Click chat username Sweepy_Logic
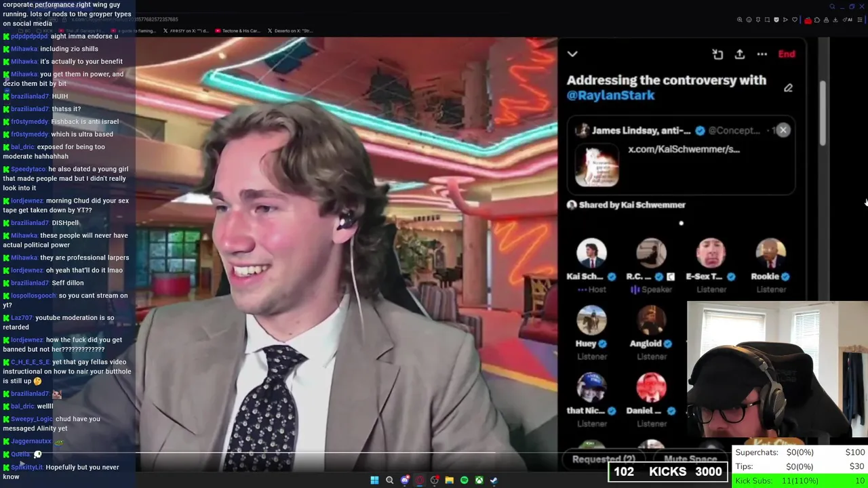Screen dimensions: 868x488 (x=32, y=419)
